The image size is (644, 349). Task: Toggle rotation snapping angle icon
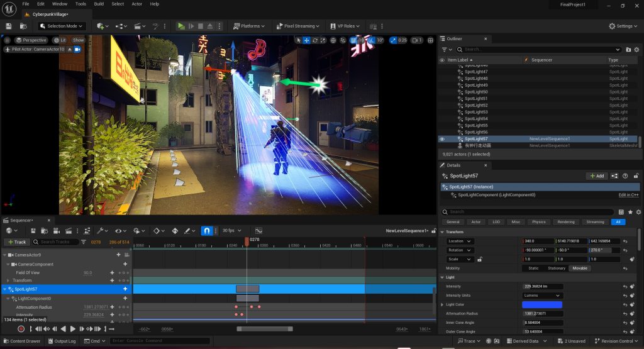point(372,40)
